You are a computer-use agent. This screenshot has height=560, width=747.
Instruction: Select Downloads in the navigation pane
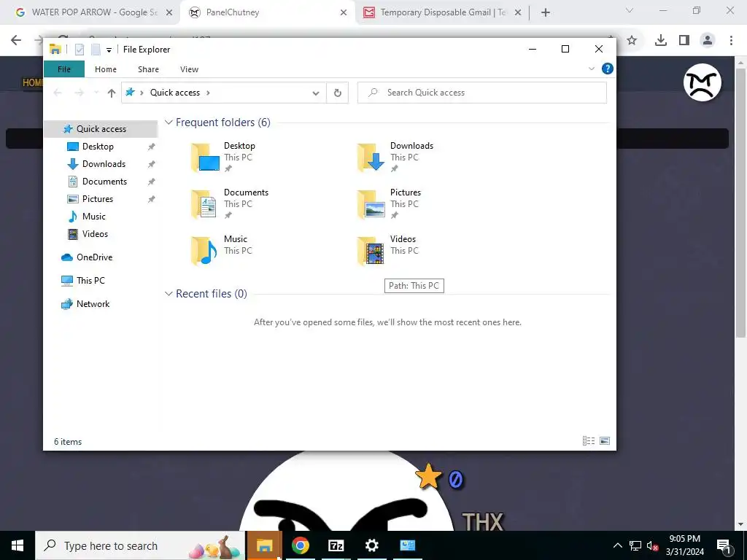[x=104, y=164]
